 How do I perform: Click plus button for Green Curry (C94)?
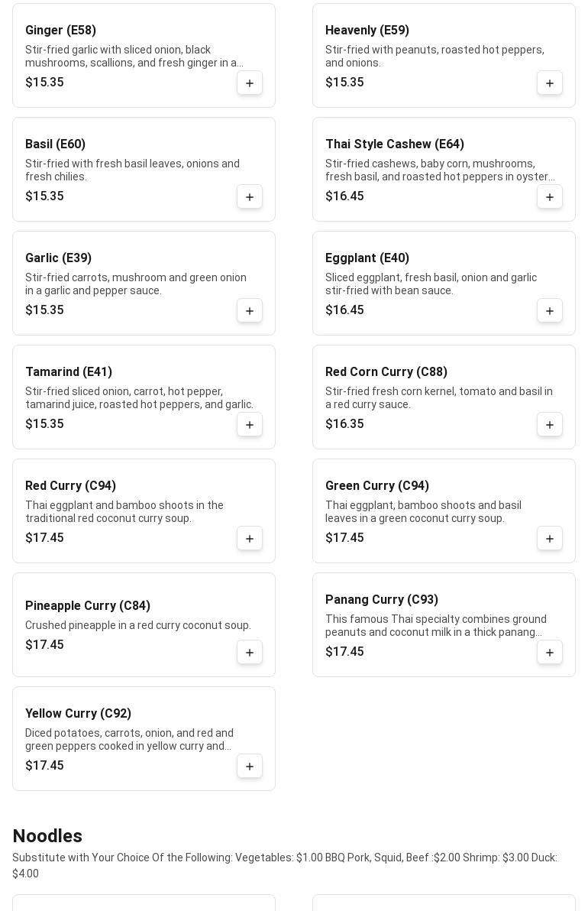pos(550,539)
